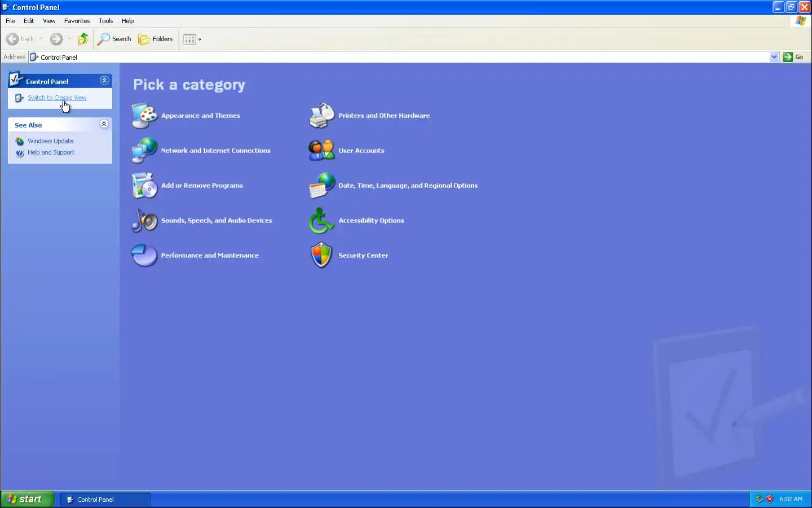Open the User Accounts icon
Screen dimensions: 812x508
[322, 151]
